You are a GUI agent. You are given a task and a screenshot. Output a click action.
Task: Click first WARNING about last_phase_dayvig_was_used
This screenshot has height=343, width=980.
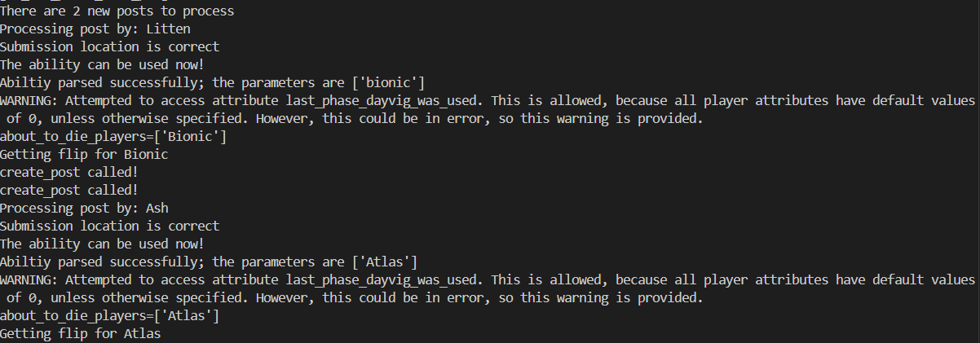[x=488, y=101]
